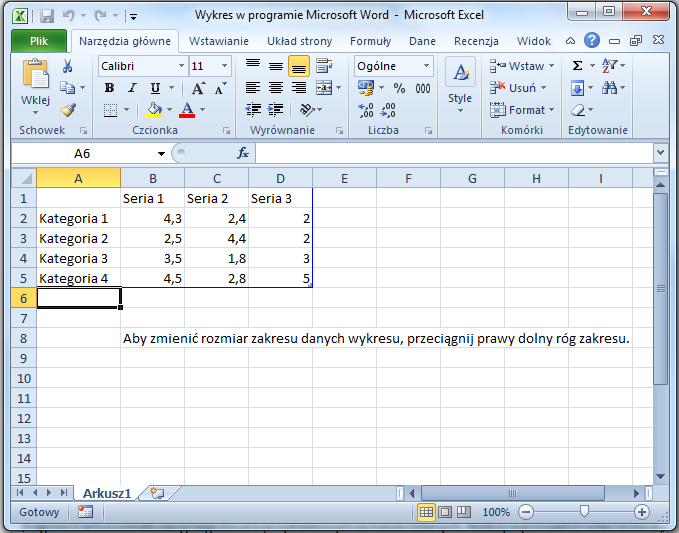Image resolution: width=679 pixels, height=533 pixels.
Task: Open the Plik tab
Action: point(39,41)
